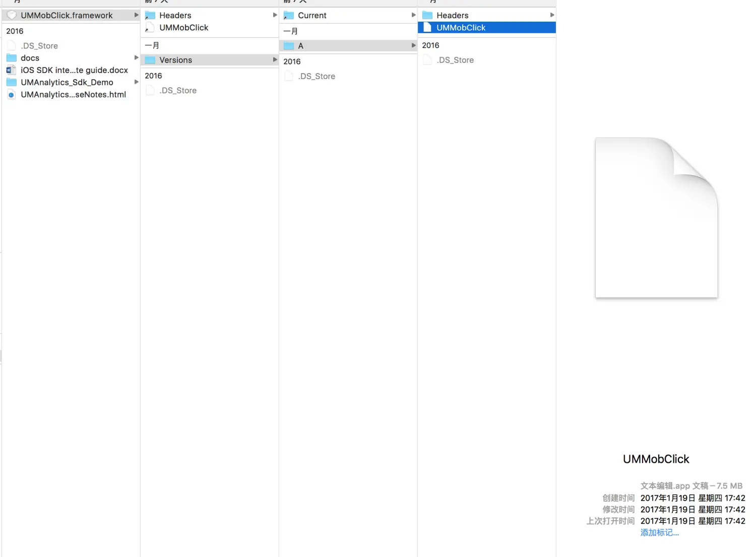This screenshot has height=557, width=756.
Task: Select the docs folder name
Action: 30,58
